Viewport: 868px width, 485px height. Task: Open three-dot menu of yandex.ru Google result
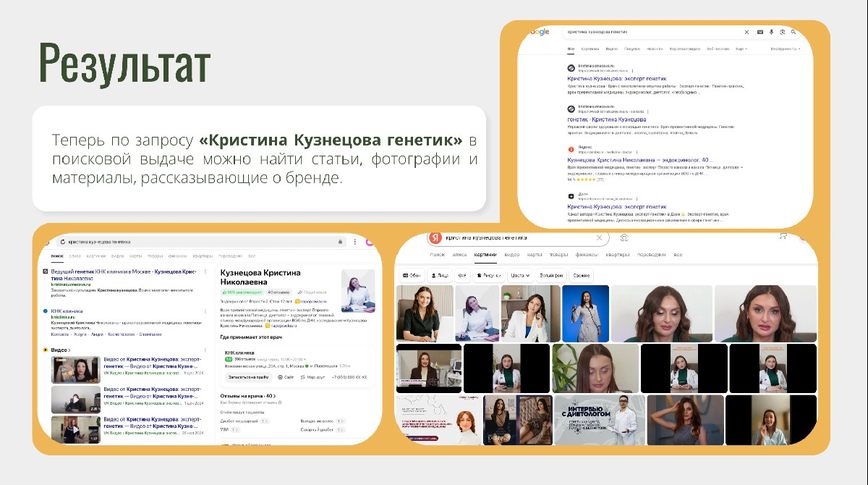click(x=637, y=153)
